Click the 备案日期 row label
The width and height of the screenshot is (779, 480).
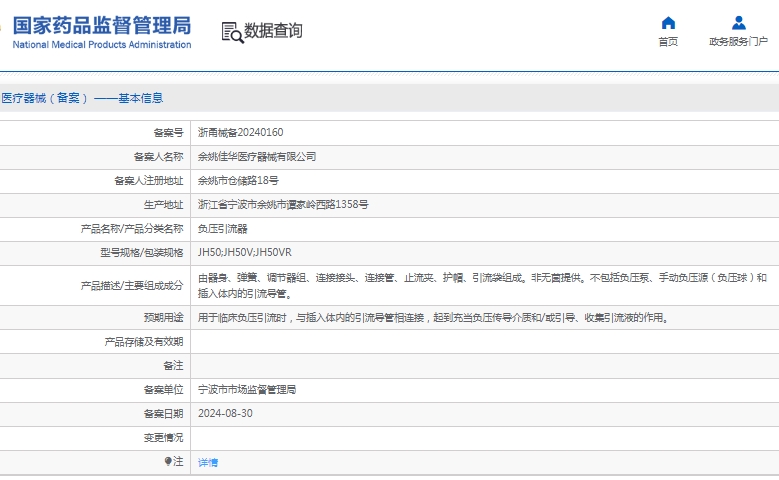163,413
